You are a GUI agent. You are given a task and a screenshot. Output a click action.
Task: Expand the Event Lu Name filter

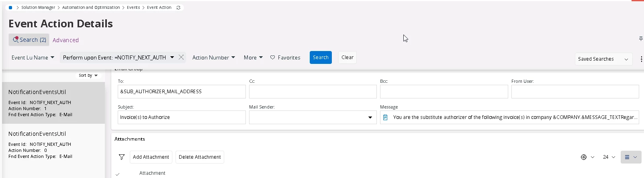click(33, 57)
